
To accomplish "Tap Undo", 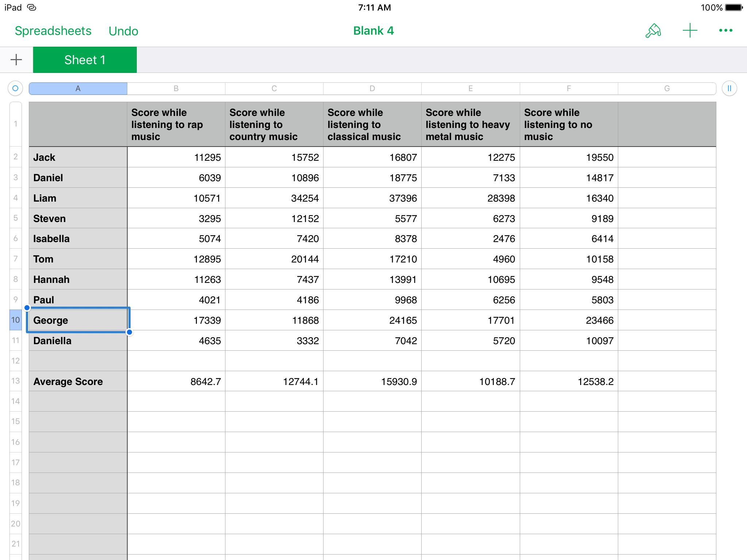I will 123,31.
